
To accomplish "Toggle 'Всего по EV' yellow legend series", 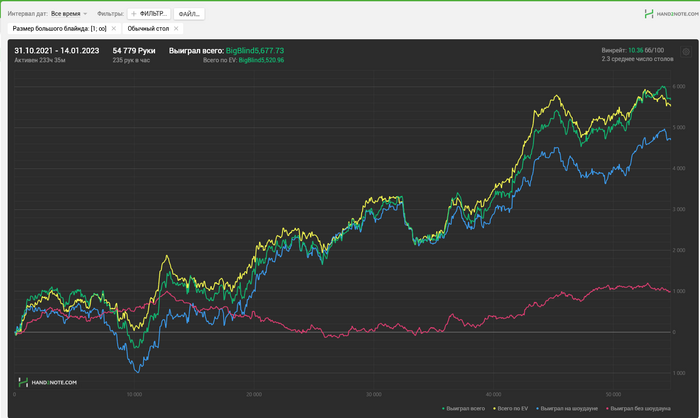I will pos(510,408).
